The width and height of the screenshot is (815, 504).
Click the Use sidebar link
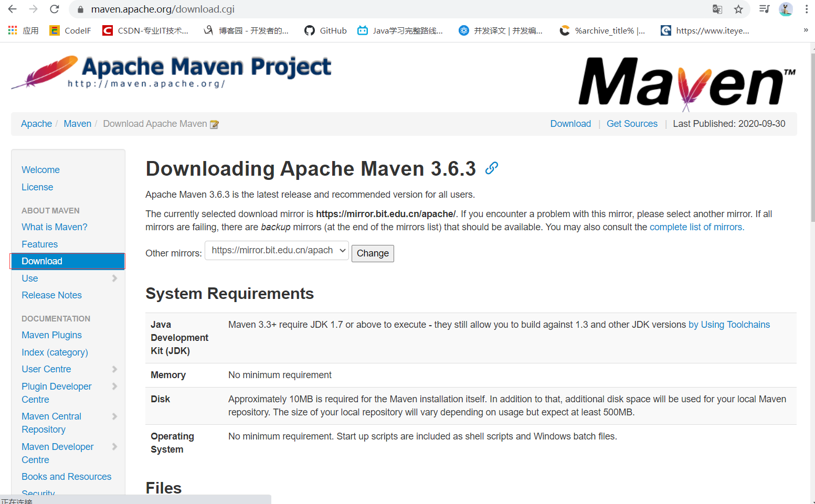point(30,278)
